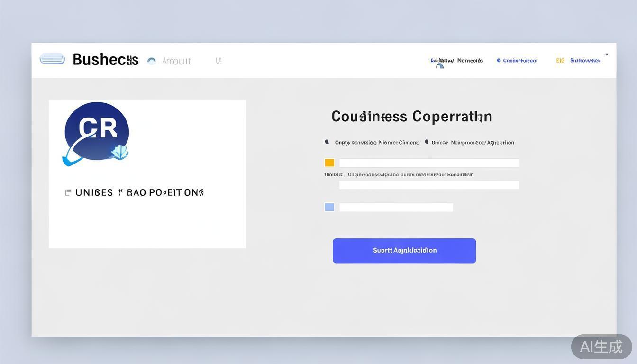The height and width of the screenshot is (364, 637).
Task: Click the small dot at header's far right
Action: click(607, 55)
